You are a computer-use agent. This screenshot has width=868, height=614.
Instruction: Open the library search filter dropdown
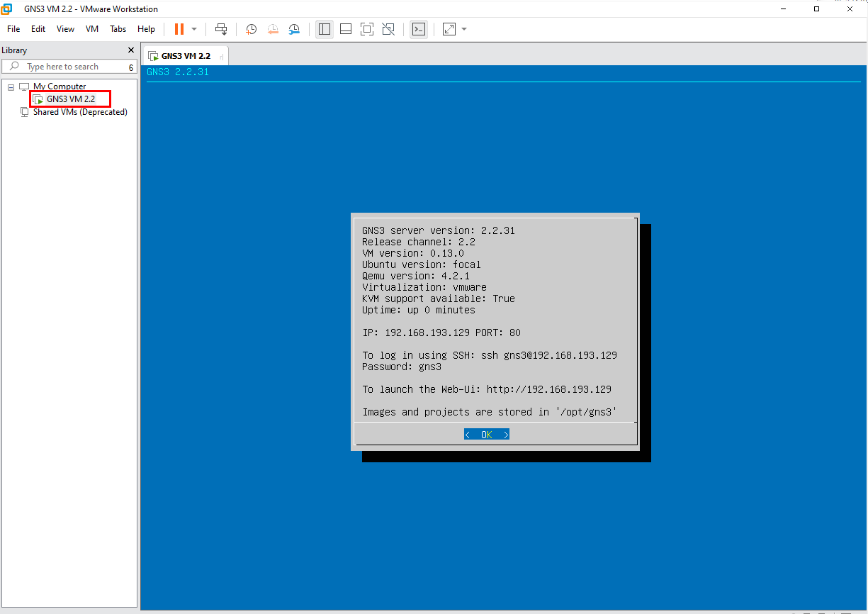[130, 67]
